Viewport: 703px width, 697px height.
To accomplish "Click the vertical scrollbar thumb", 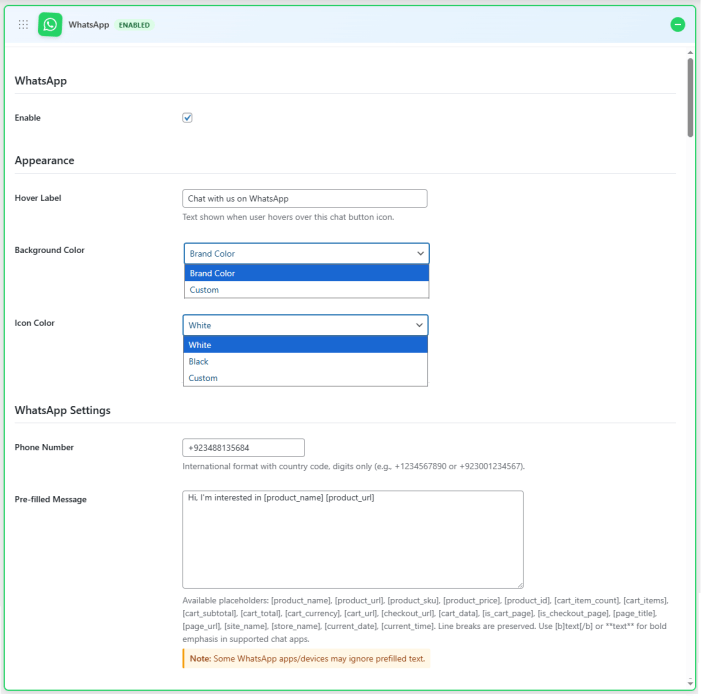I will click(692, 98).
